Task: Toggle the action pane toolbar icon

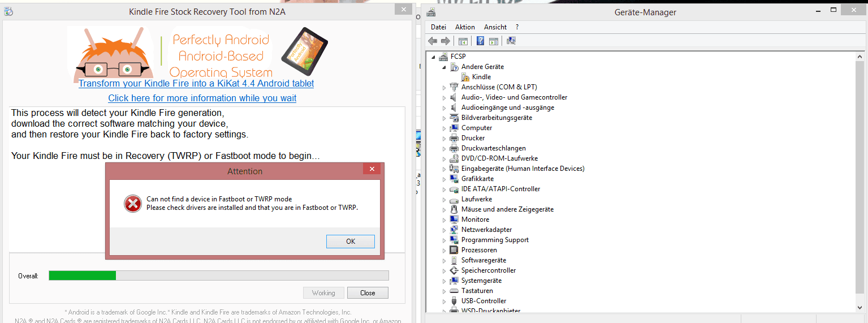Action: pyautogui.click(x=493, y=41)
